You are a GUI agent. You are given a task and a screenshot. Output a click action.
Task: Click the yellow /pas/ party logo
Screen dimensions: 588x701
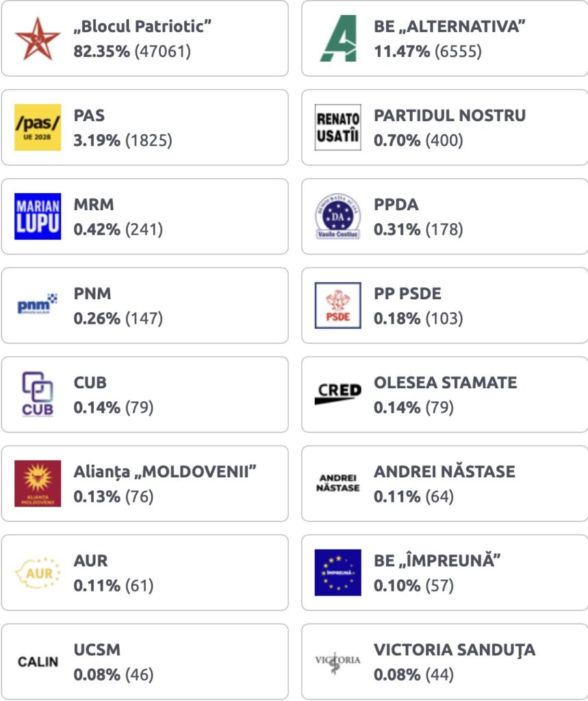(38, 127)
